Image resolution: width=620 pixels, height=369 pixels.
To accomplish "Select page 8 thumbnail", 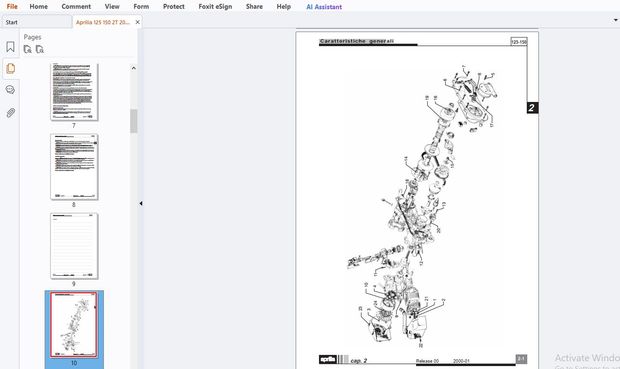I will coord(74,167).
